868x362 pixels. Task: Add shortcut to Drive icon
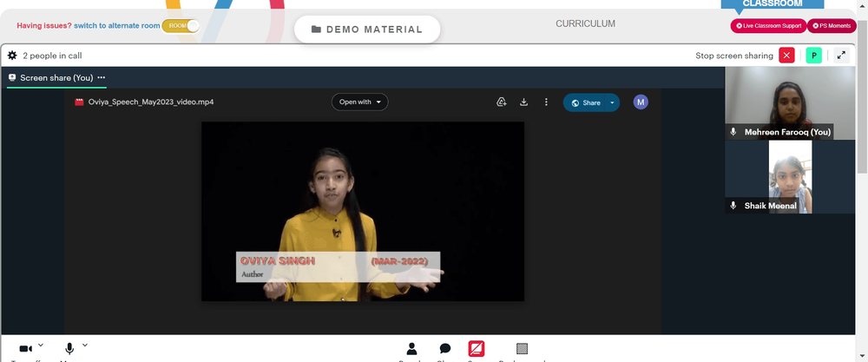coord(502,102)
